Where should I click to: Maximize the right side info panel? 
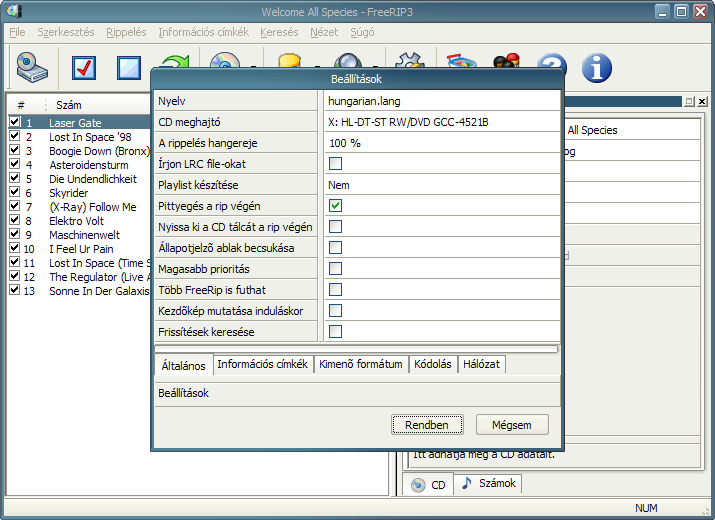coord(689,101)
